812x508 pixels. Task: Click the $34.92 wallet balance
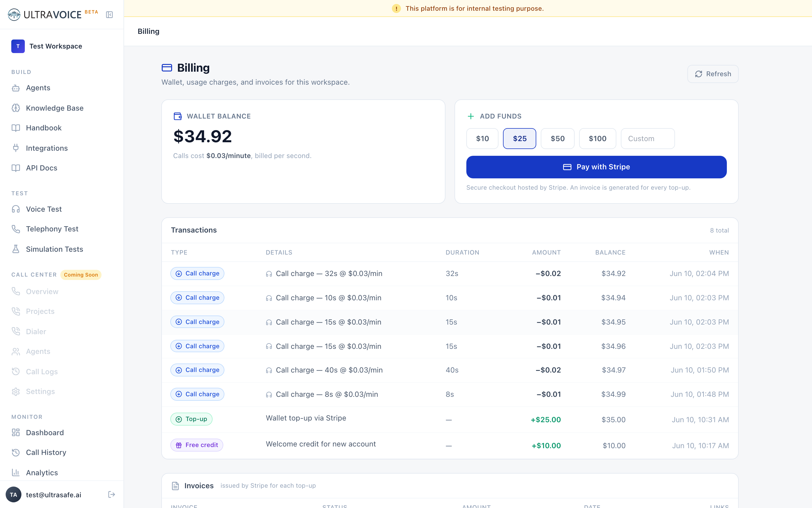202,136
